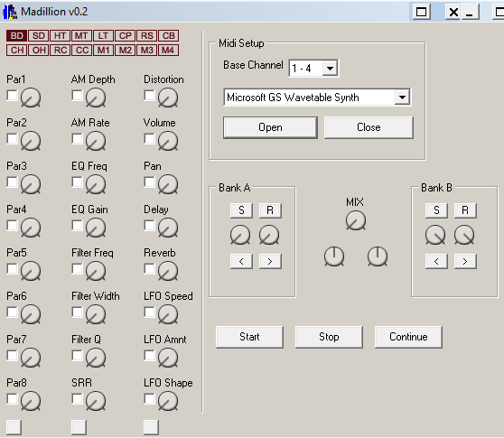Enable the Reverb checkbox
The image size is (504, 438).
[x=149, y=269]
